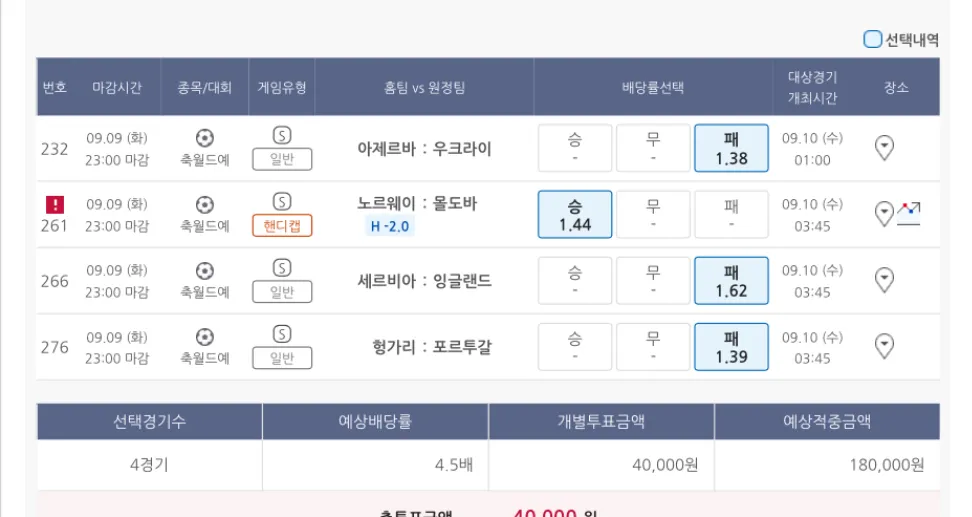Deselect 패 1.38 for Azerbaijan vs Ukraine

(731, 148)
